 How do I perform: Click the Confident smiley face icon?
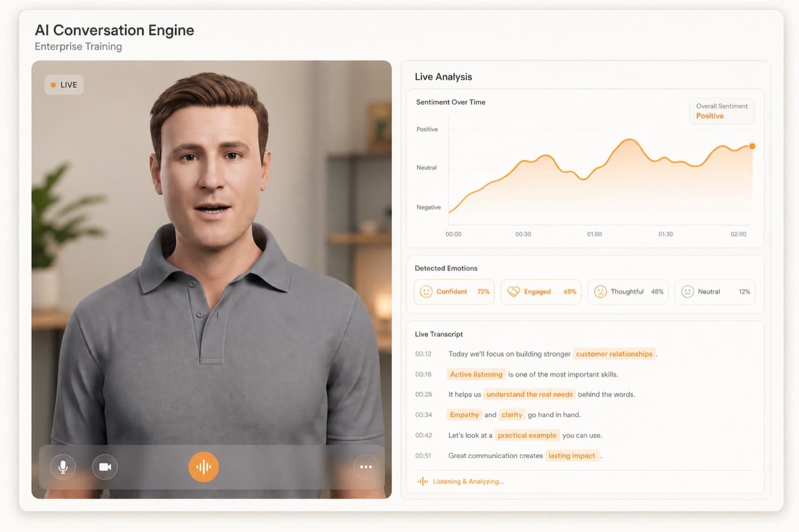click(426, 292)
